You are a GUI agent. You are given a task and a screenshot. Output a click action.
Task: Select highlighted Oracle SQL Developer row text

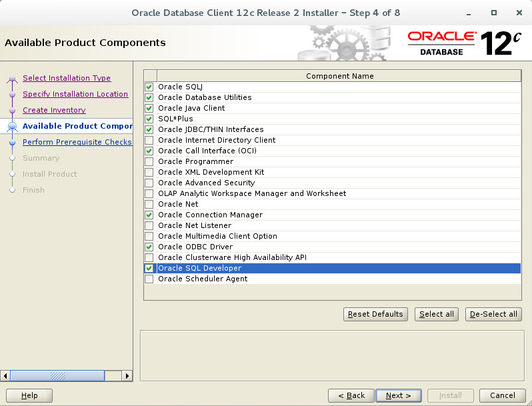(x=199, y=269)
